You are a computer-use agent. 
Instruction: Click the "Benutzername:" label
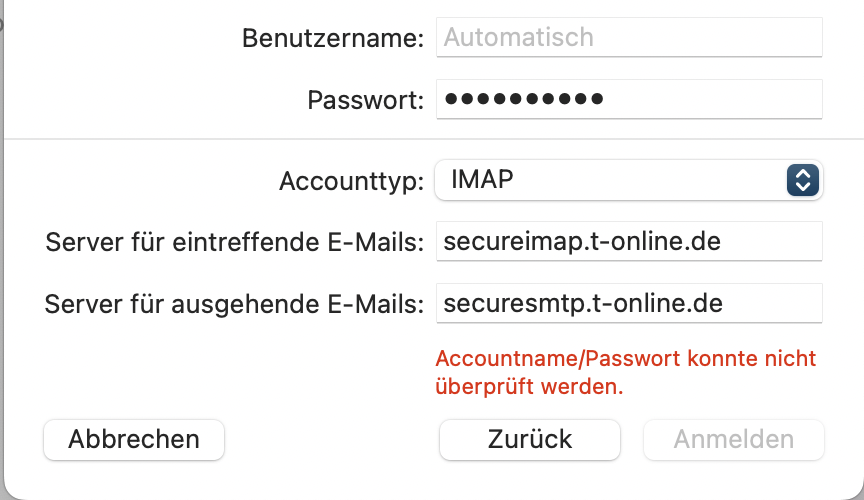click(334, 39)
